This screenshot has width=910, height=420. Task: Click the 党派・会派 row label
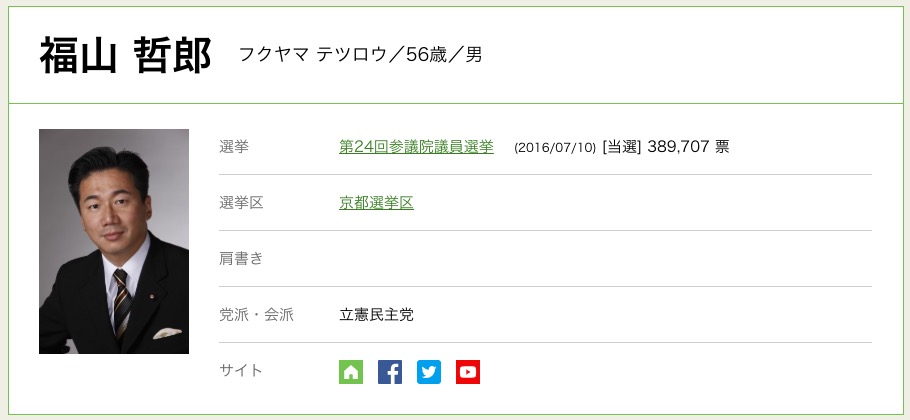coord(256,315)
